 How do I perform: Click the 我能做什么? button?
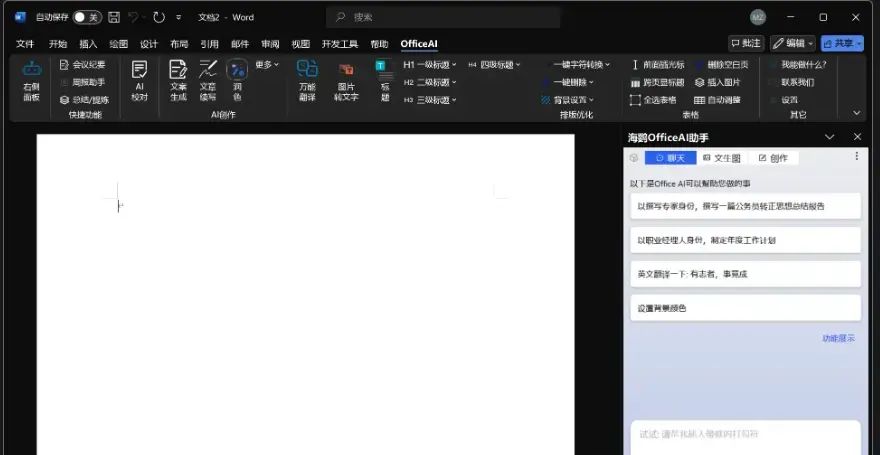pos(799,65)
